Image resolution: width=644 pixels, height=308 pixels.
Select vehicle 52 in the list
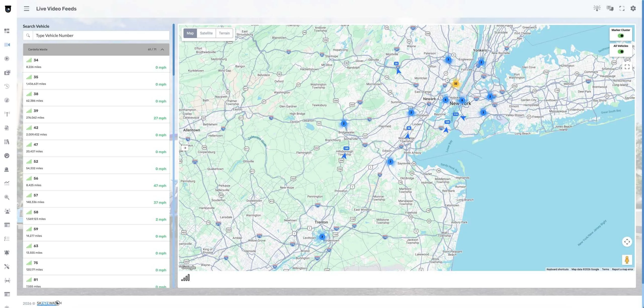click(x=96, y=165)
